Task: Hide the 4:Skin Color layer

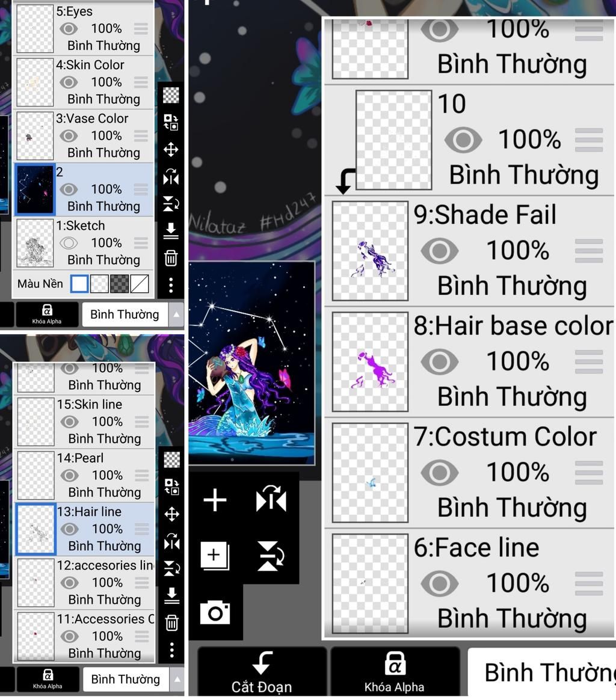Action: pos(69,82)
